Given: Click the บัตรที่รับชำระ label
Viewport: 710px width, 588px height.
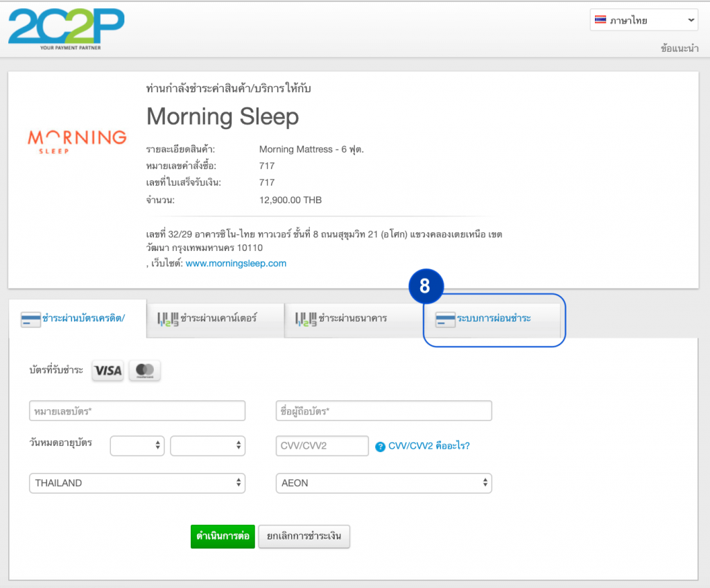Looking at the screenshot, I should pos(56,370).
